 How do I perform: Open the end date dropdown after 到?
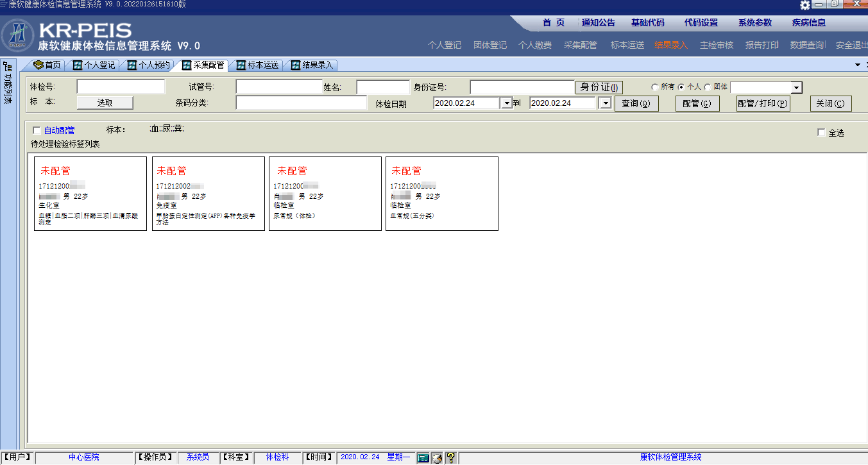(605, 103)
